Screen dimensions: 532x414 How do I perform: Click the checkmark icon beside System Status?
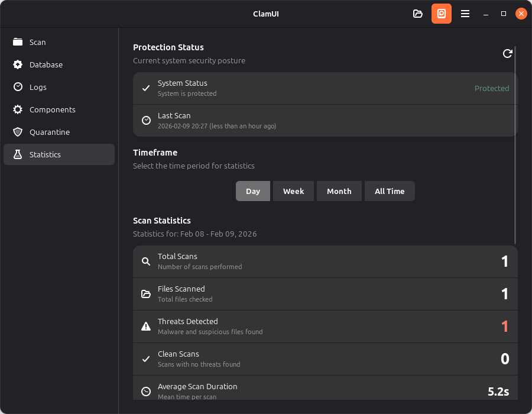(146, 88)
